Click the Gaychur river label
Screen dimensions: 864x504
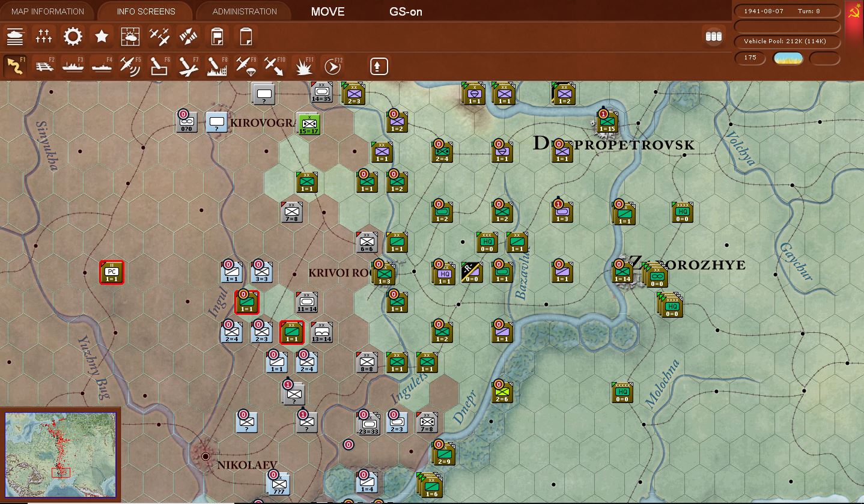pos(796,261)
